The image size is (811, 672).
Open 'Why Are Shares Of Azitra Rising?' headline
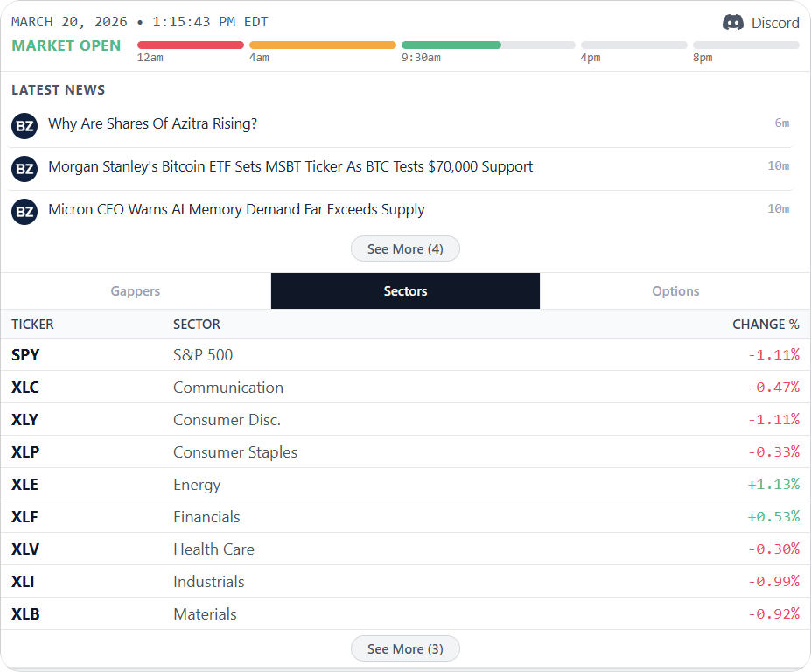click(152, 123)
